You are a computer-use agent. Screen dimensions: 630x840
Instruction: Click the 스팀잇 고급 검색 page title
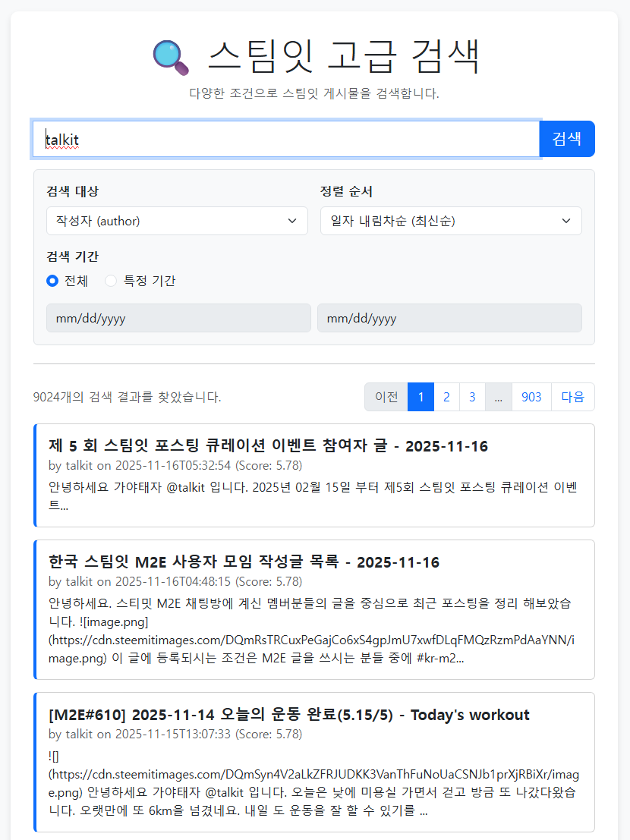pos(343,56)
